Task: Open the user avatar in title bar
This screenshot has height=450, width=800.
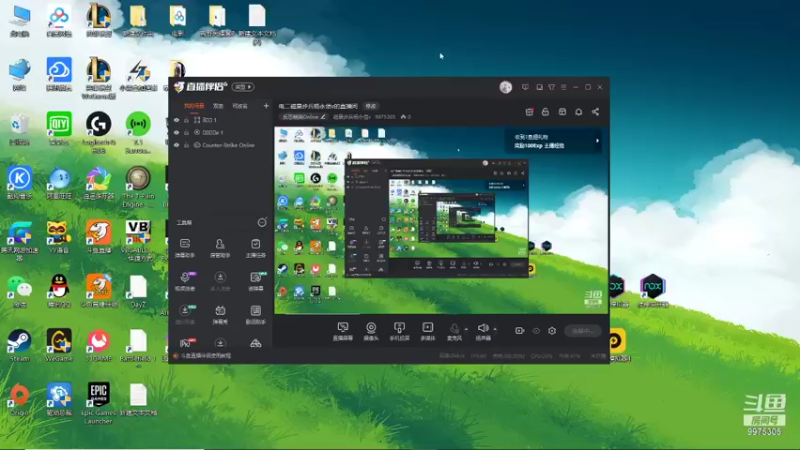Action: 506,87
